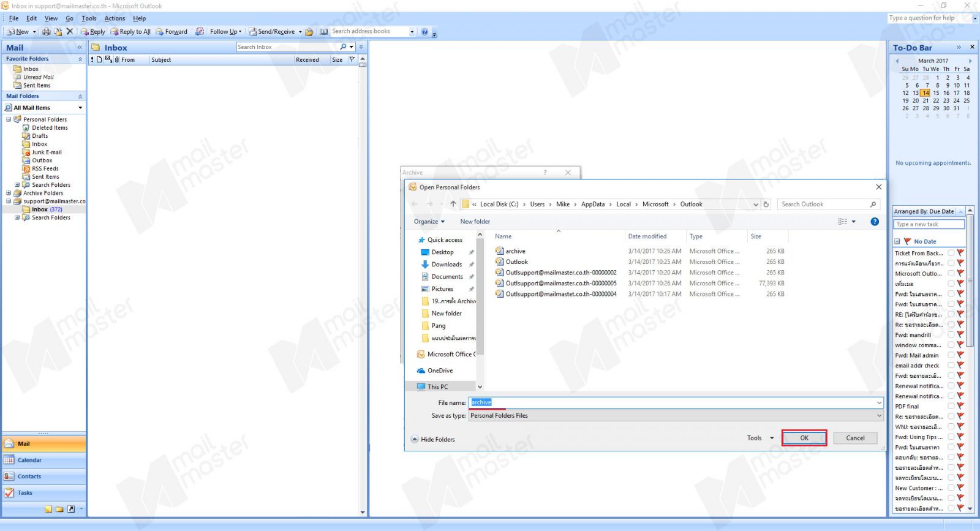Click the Print icon in Outlook toolbar

pos(46,32)
